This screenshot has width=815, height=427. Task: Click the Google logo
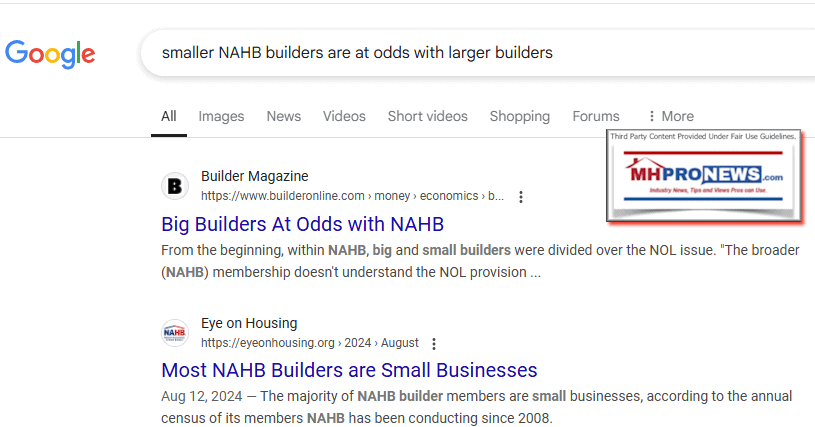(x=50, y=53)
